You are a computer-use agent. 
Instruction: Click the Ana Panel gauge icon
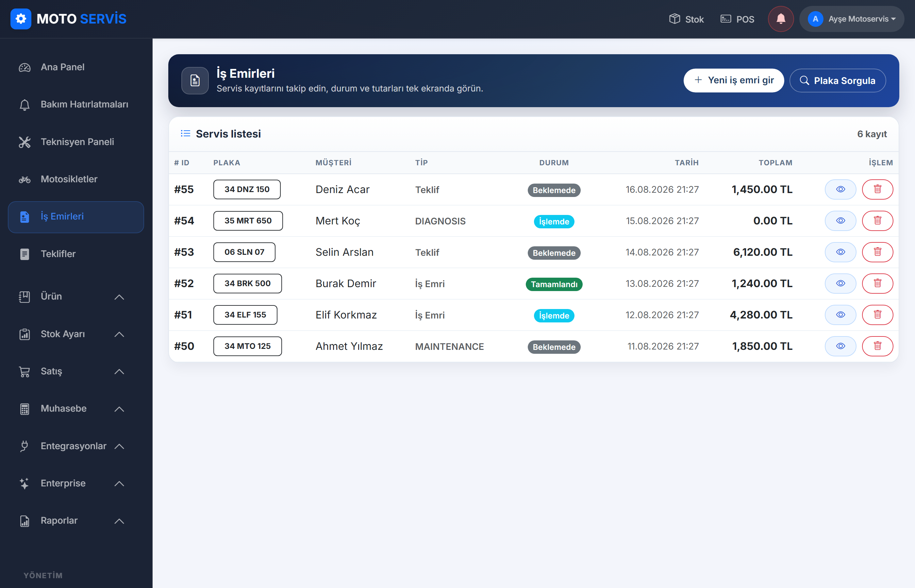(25, 67)
